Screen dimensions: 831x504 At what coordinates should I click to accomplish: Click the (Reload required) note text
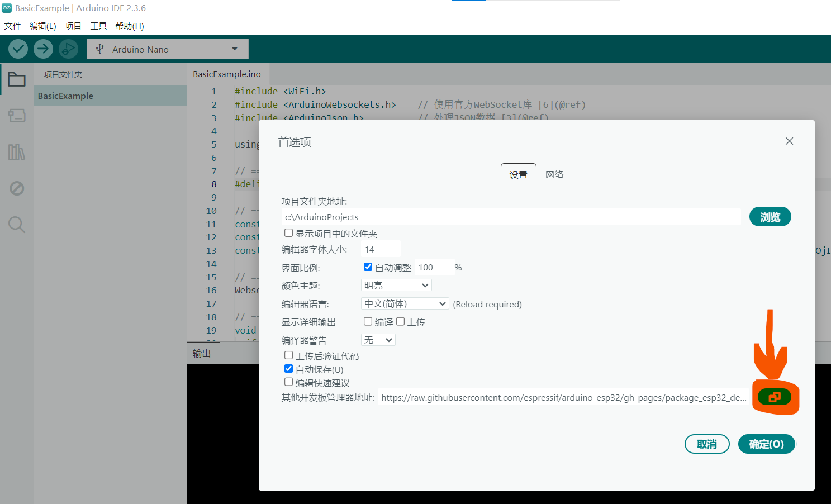pos(487,304)
